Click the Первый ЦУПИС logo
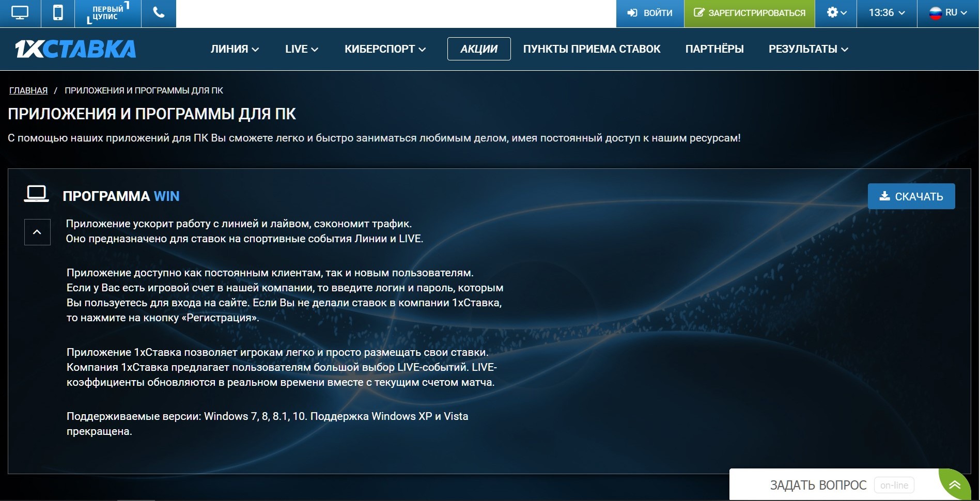The height and width of the screenshot is (501, 980). 108,13
